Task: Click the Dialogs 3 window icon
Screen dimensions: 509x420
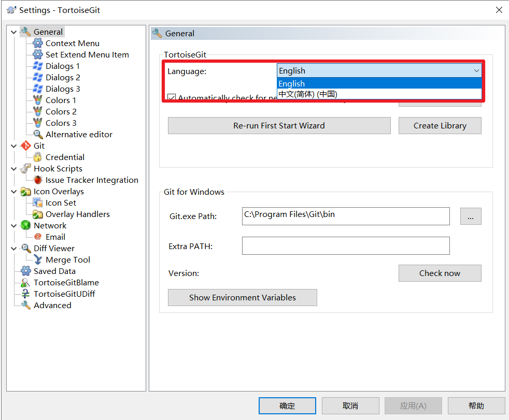Action: coord(38,89)
